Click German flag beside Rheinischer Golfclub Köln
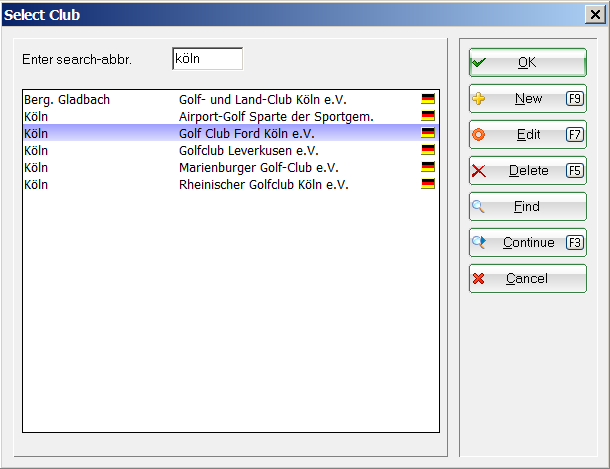This screenshot has width=610, height=469. [428, 184]
